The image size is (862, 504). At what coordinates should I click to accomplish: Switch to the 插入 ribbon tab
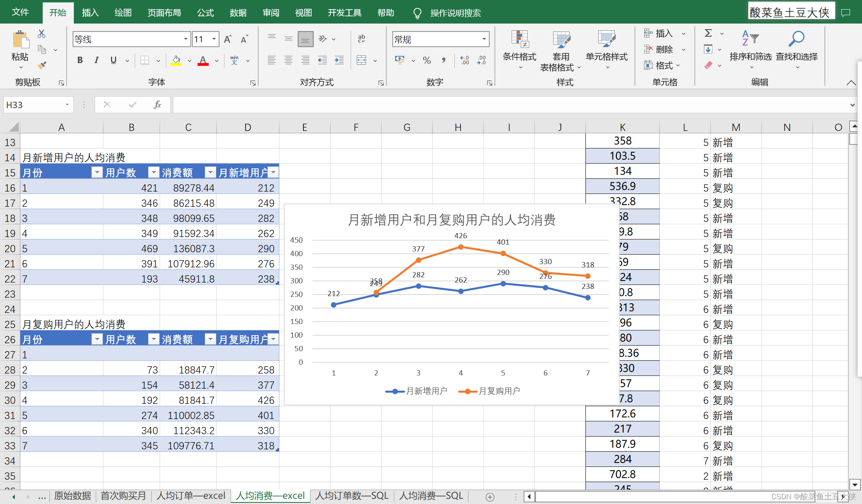90,13
